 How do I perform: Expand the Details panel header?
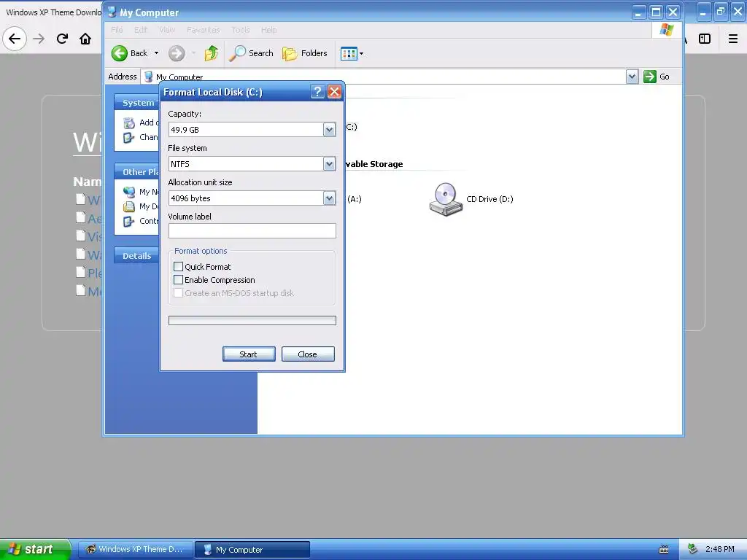[x=136, y=256]
